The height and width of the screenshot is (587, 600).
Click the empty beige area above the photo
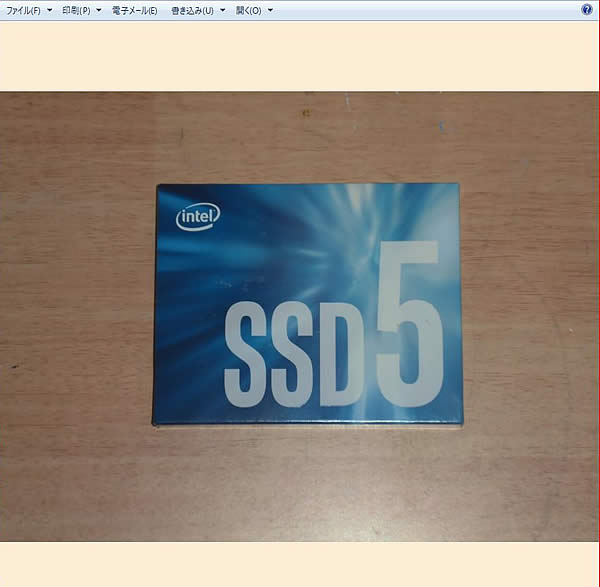click(300, 55)
